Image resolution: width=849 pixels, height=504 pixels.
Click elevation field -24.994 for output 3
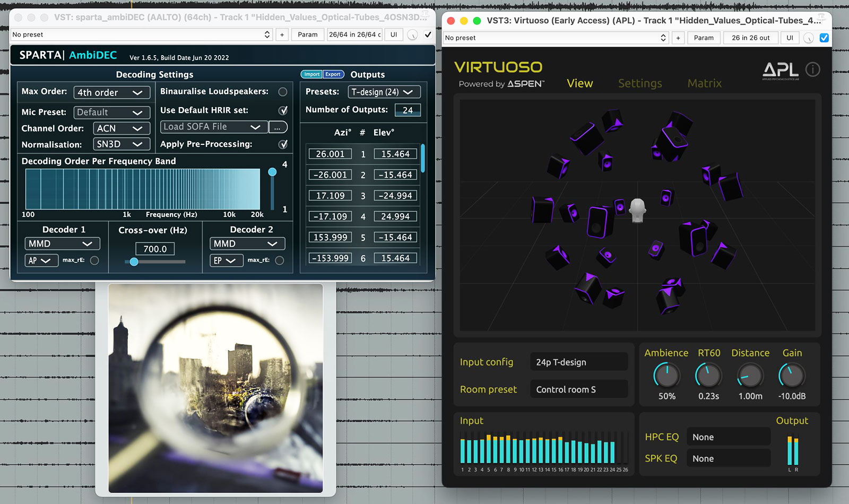click(395, 196)
